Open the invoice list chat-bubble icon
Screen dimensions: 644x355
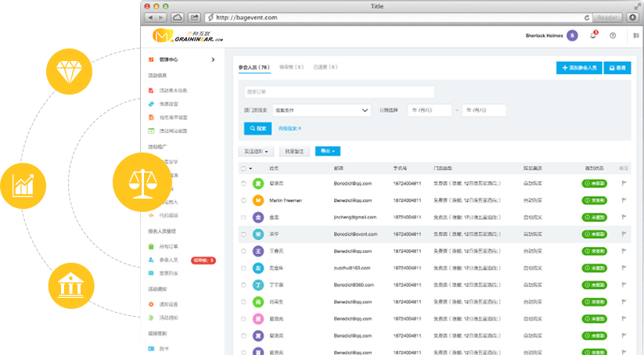click(x=151, y=274)
